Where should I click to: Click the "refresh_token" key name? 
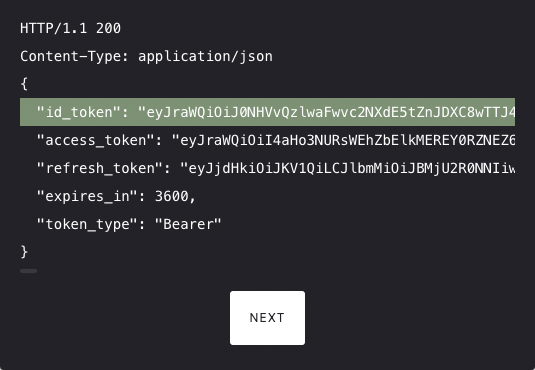click(x=100, y=168)
